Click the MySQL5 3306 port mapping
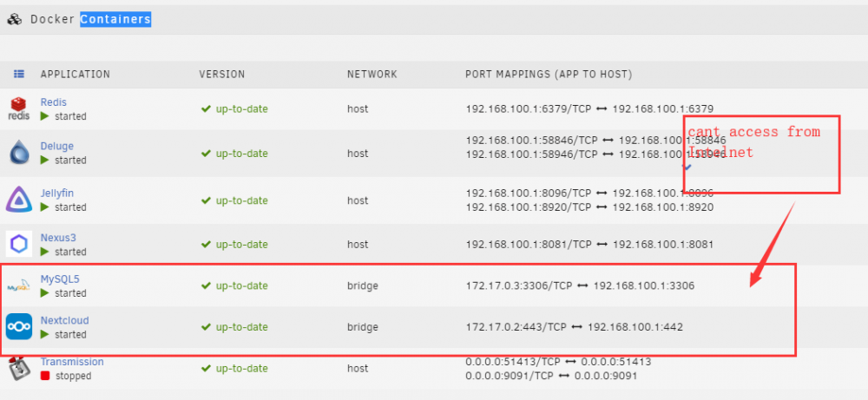The height and width of the screenshot is (400, 868). [580, 286]
